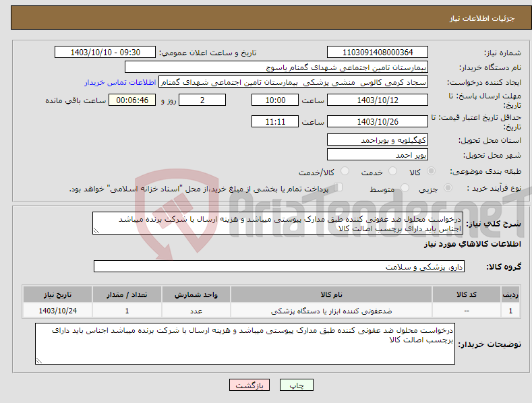Click the جزئیات اطلاعات نیاز page header
Image resolution: width=532 pixels, height=403 pixels.
click(x=482, y=18)
